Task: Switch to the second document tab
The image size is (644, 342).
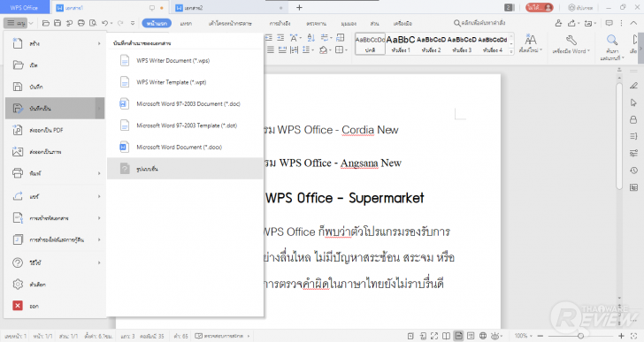Action: (x=229, y=8)
